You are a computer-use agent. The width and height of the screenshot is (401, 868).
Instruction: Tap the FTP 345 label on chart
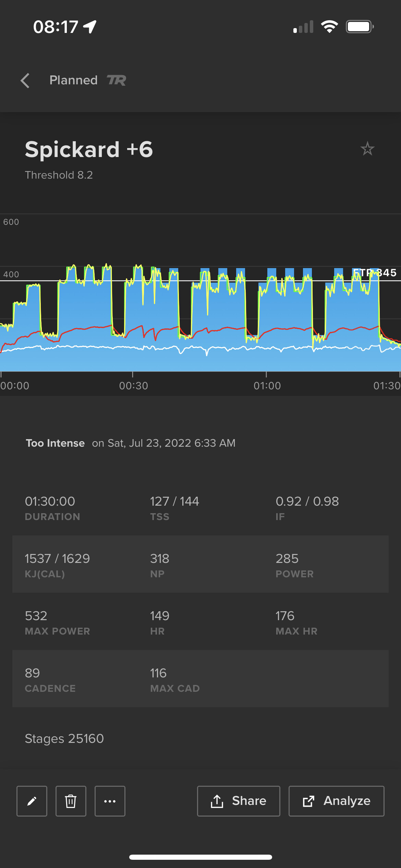click(375, 273)
